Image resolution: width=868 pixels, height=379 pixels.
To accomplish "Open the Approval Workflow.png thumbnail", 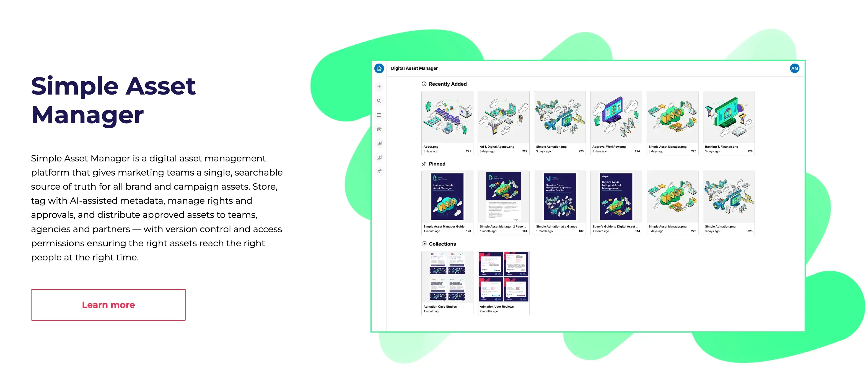I will 616,117.
